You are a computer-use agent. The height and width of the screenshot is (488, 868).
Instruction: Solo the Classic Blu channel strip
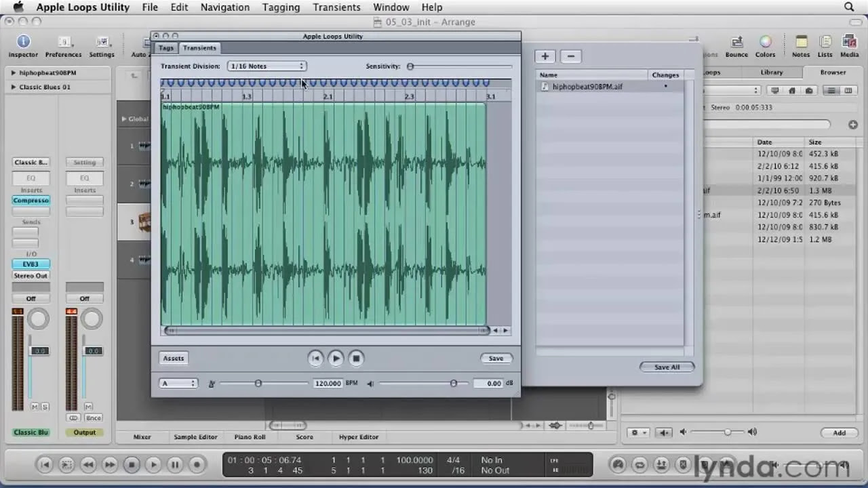pos(45,407)
